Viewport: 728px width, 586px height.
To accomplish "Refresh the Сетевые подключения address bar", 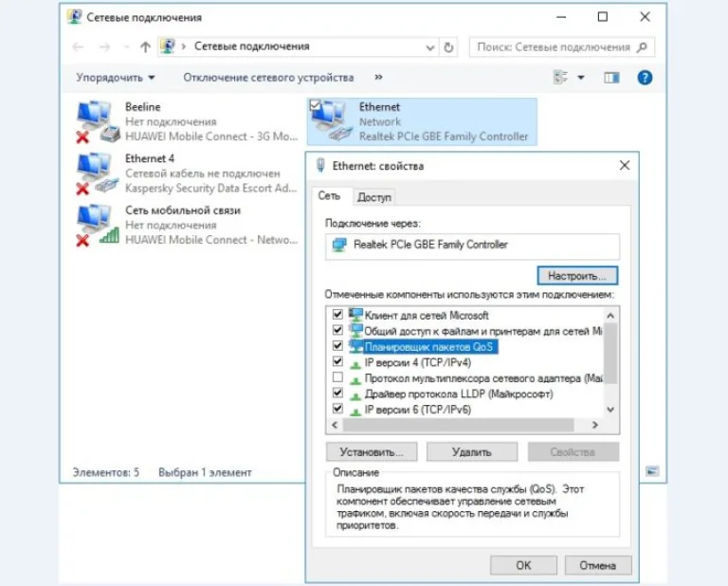I will click(448, 46).
